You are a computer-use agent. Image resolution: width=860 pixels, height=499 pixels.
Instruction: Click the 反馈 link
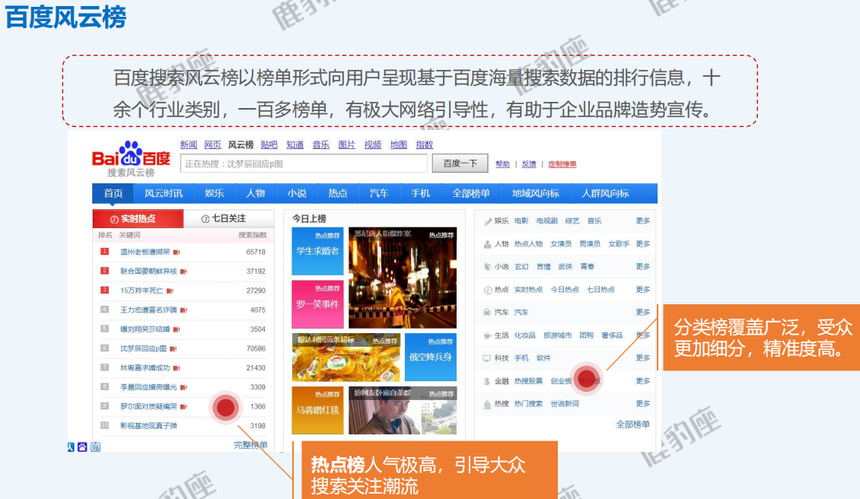coord(529,164)
